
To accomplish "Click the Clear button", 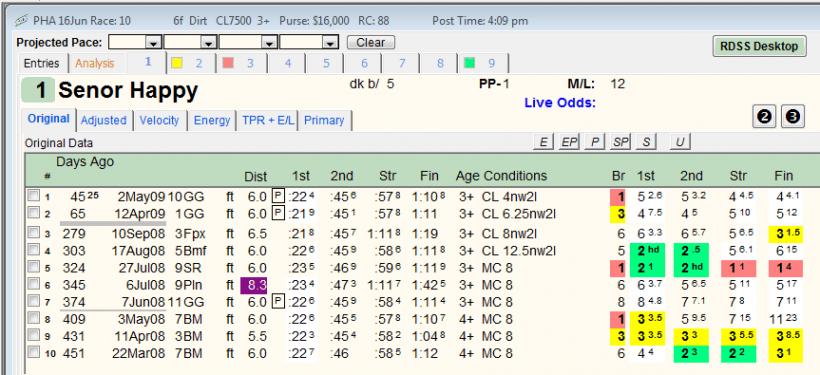I will pos(371,42).
